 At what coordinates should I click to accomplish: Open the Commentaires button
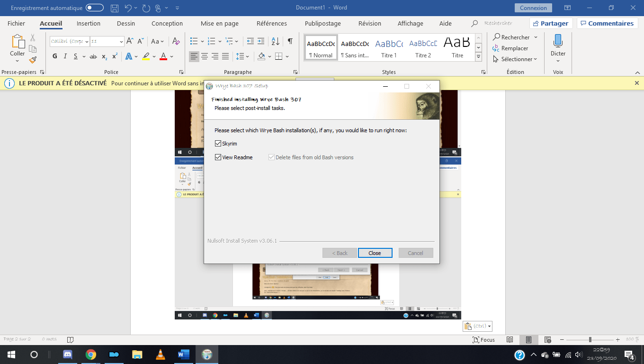608,24
